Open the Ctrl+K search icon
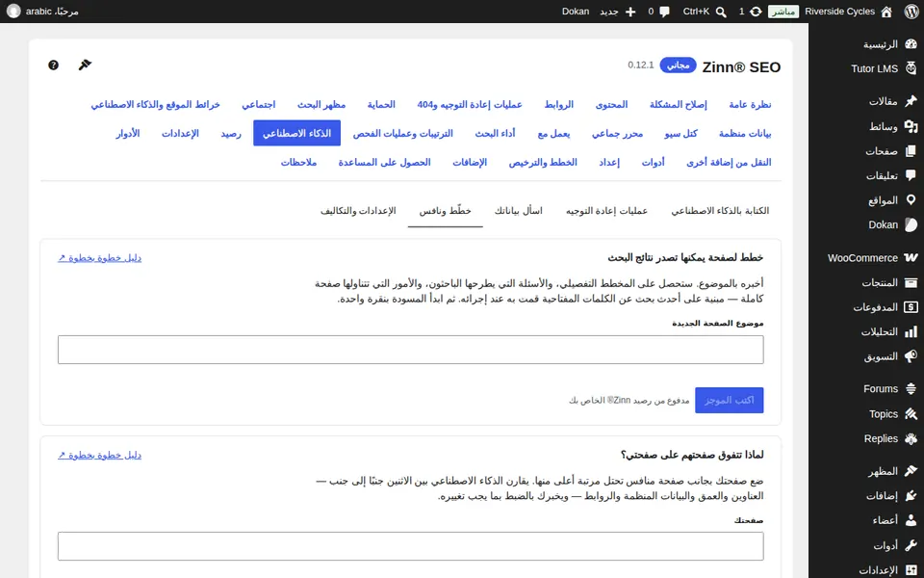This screenshot has width=924, height=578. click(721, 12)
